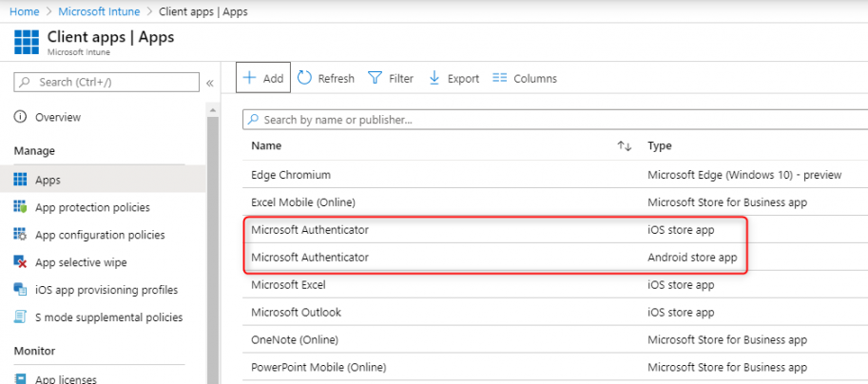Image resolution: width=868 pixels, height=384 pixels.
Task: Click the App protection policies shield icon
Action: coord(20,207)
